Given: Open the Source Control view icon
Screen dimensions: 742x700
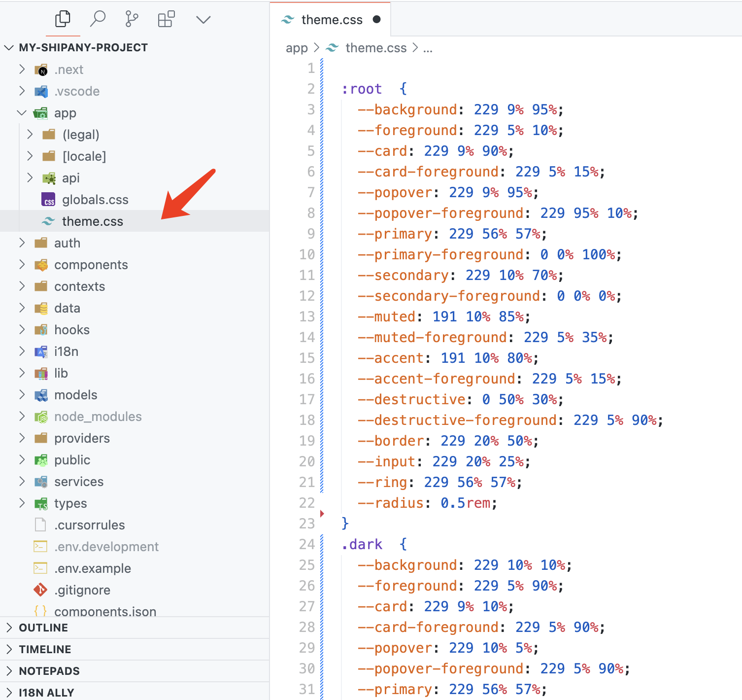Looking at the screenshot, I should 132,19.
